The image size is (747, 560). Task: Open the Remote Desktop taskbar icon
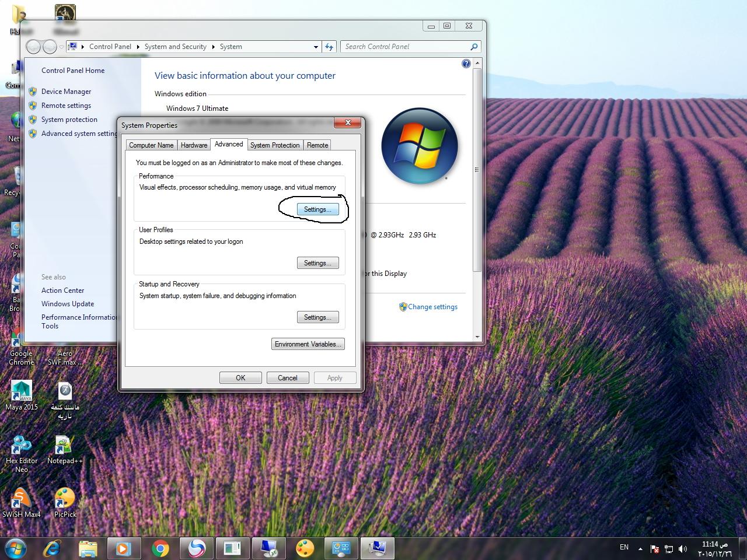pyautogui.click(x=268, y=548)
